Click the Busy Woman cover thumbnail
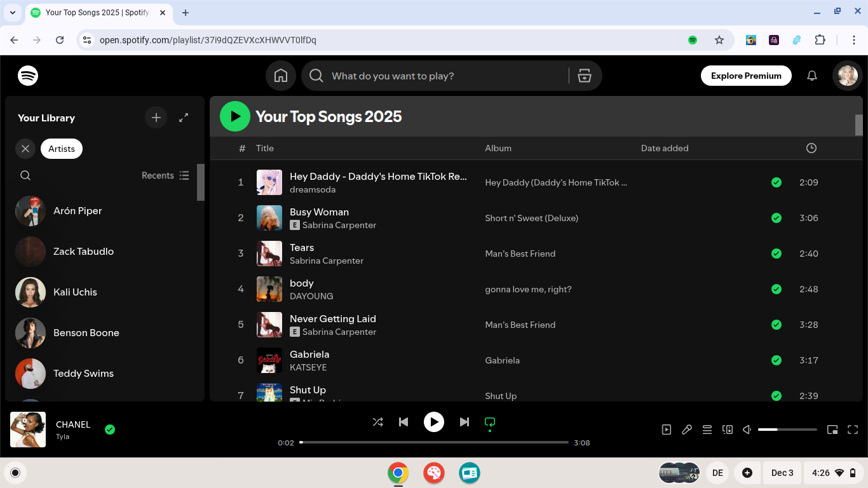The height and width of the screenshot is (488, 868). [x=269, y=218]
